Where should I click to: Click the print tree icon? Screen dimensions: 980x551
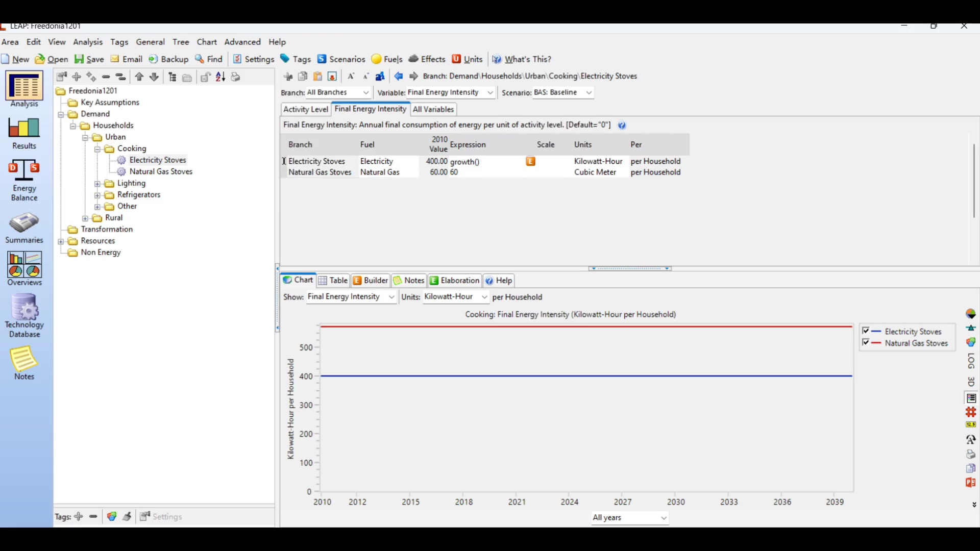point(235,77)
